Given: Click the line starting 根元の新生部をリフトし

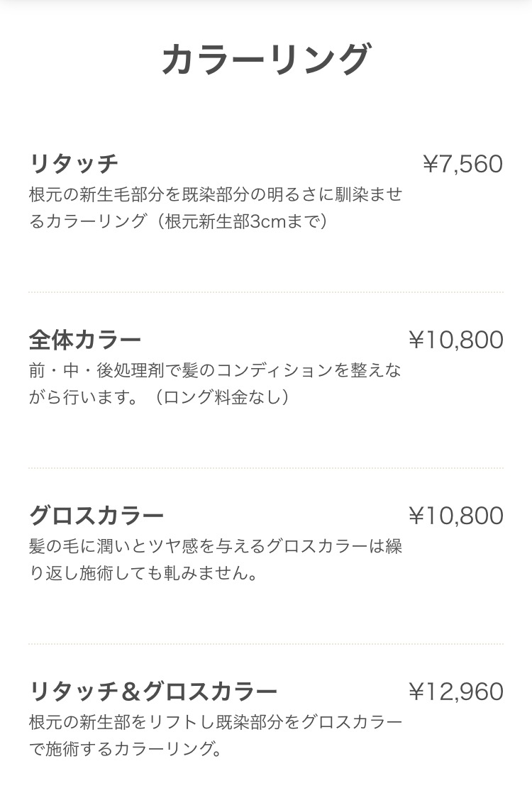Looking at the screenshot, I should [x=216, y=722].
